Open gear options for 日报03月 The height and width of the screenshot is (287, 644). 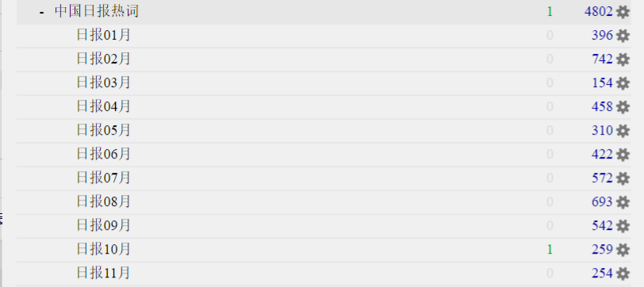[x=623, y=83]
